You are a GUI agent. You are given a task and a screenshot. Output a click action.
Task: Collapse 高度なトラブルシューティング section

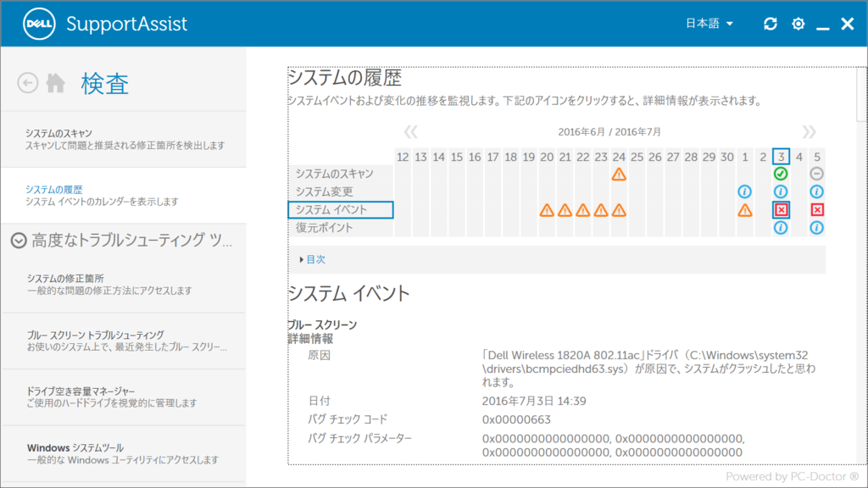click(19, 240)
